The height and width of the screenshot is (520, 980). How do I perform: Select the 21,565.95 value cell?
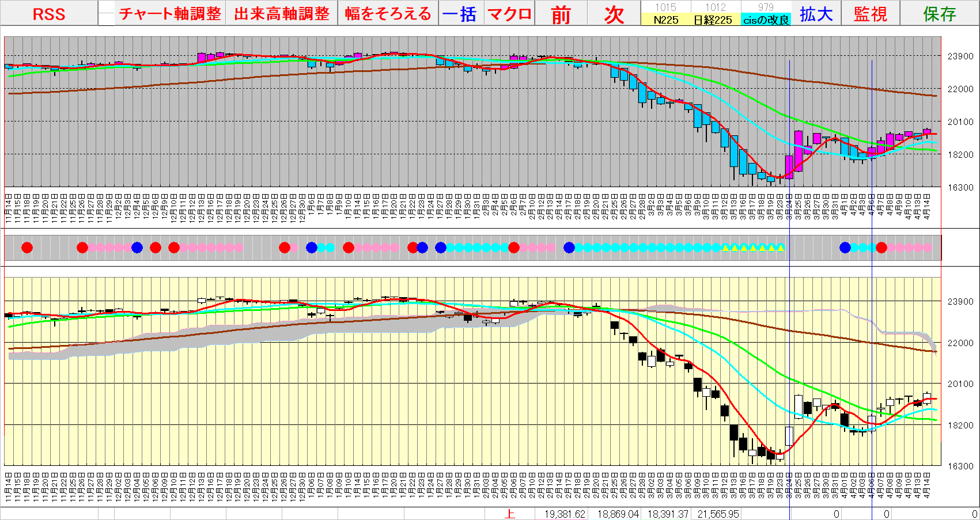[x=717, y=514]
